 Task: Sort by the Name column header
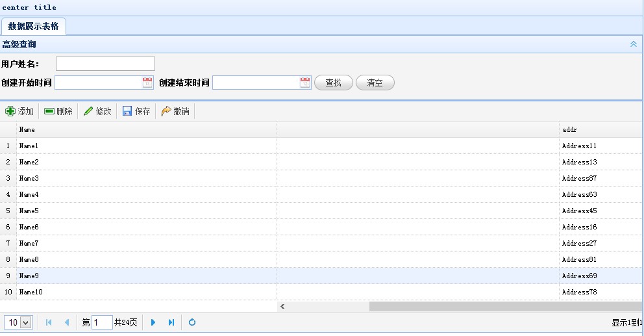tap(147, 129)
